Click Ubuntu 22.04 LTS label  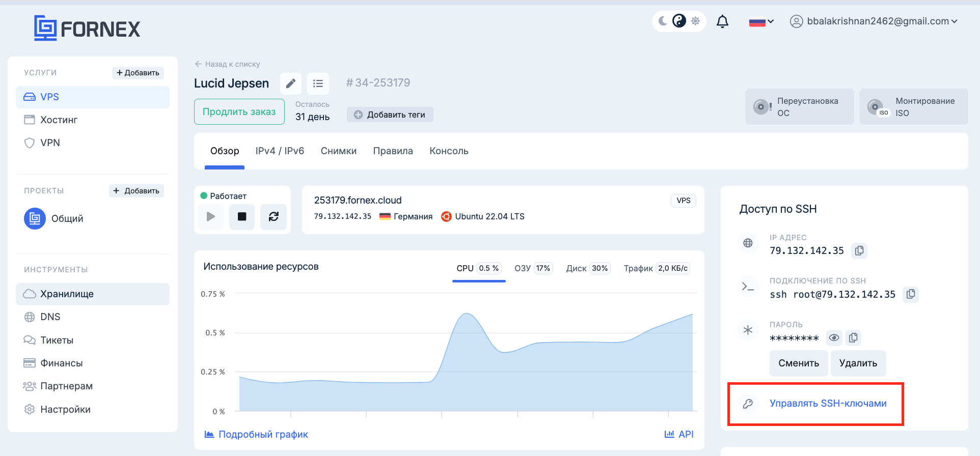(x=483, y=216)
